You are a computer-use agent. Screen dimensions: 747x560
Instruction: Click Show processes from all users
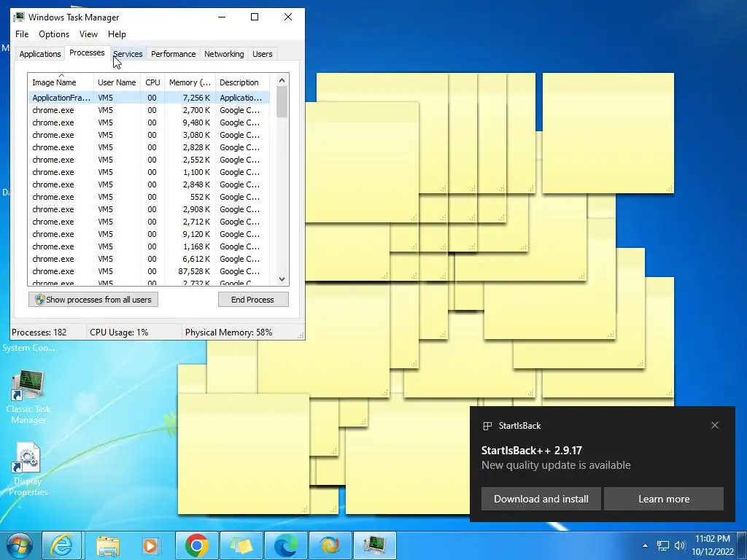tap(93, 300)
